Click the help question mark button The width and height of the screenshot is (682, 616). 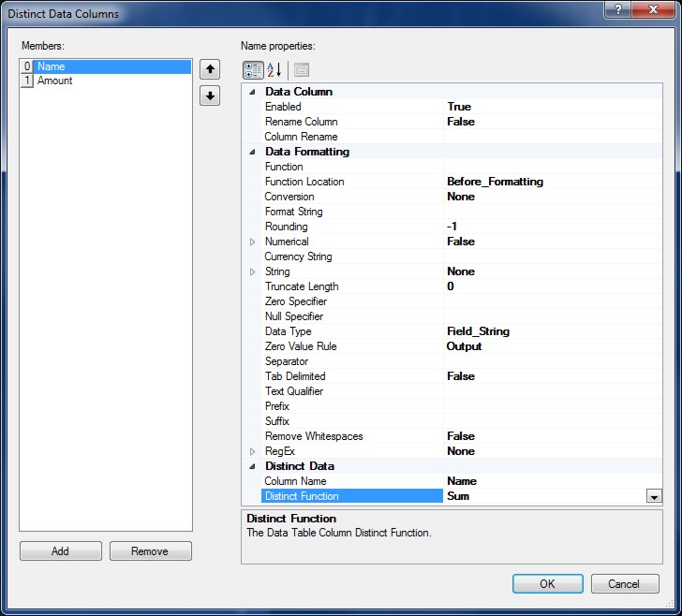click(615, 10)
